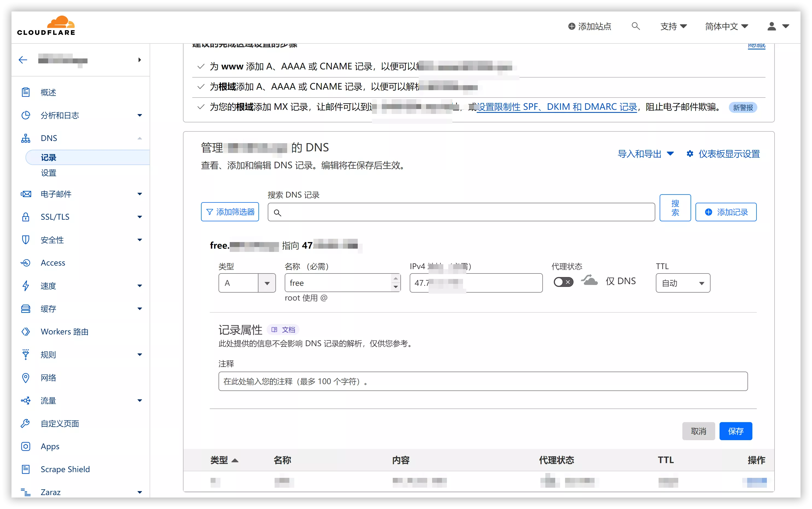
Task: Select the 速度 lightning icon
Action: click(26, 286)
